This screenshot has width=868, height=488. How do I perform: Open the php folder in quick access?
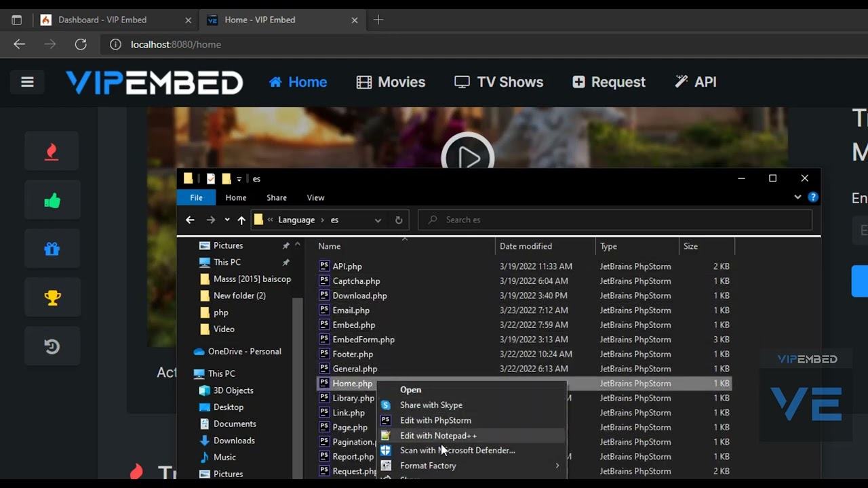tap(220, 312)
